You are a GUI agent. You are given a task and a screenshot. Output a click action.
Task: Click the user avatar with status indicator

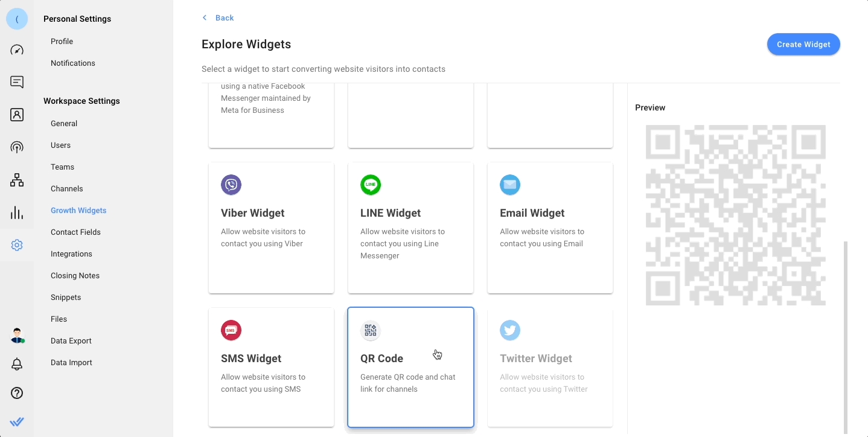pyautogui.click(x=18, y=336)
